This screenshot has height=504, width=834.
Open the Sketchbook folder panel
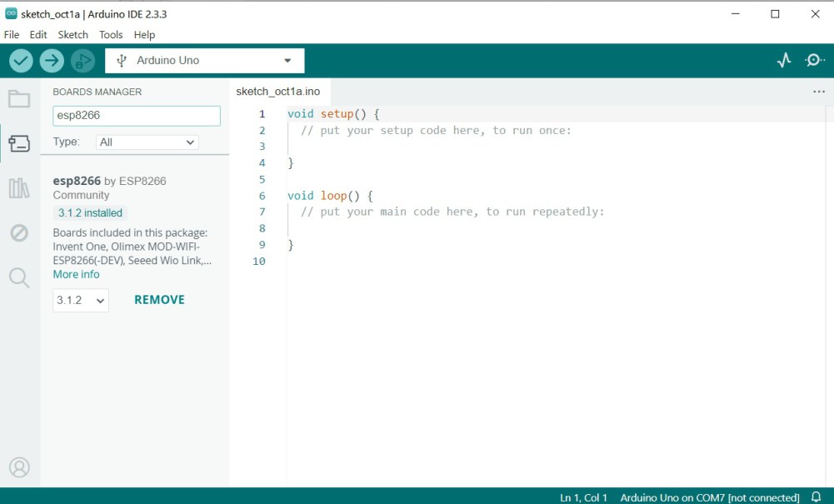coord(19,99)
